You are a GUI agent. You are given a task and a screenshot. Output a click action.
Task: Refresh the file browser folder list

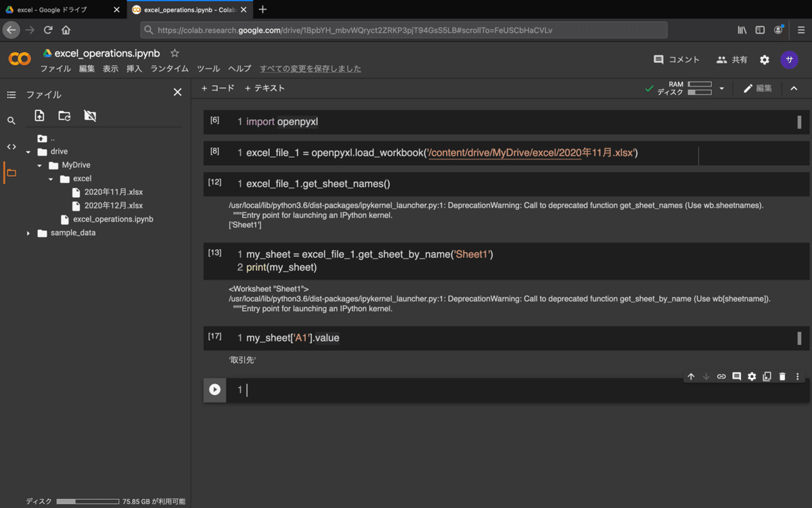coord(64,116)
